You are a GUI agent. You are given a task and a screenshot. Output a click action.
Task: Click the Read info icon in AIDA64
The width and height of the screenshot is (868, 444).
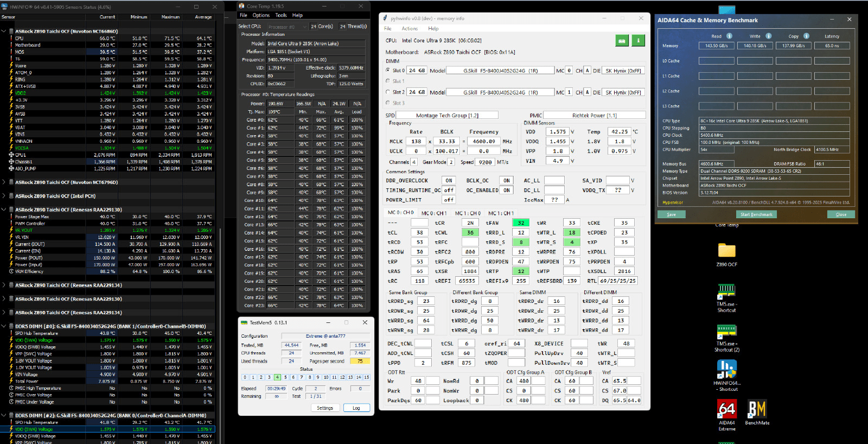point(729,36)
